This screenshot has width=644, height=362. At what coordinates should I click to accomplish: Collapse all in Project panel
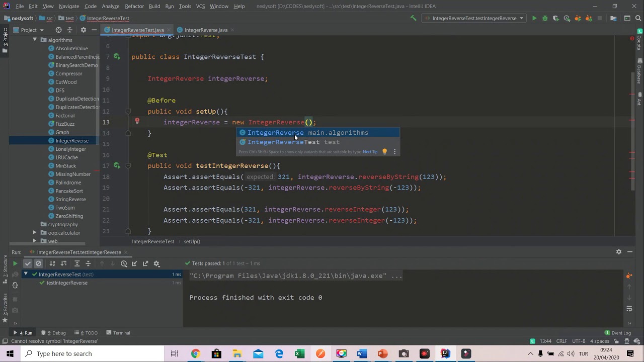[x=70, y=30]
